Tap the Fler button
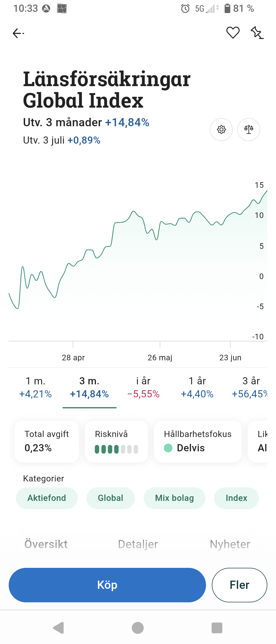The image size is (276, 644). tap(239, 585)
